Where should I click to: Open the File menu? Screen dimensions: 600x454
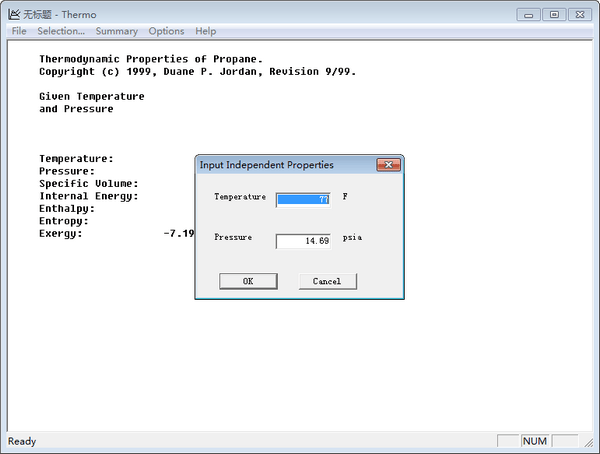pos(19,31)
